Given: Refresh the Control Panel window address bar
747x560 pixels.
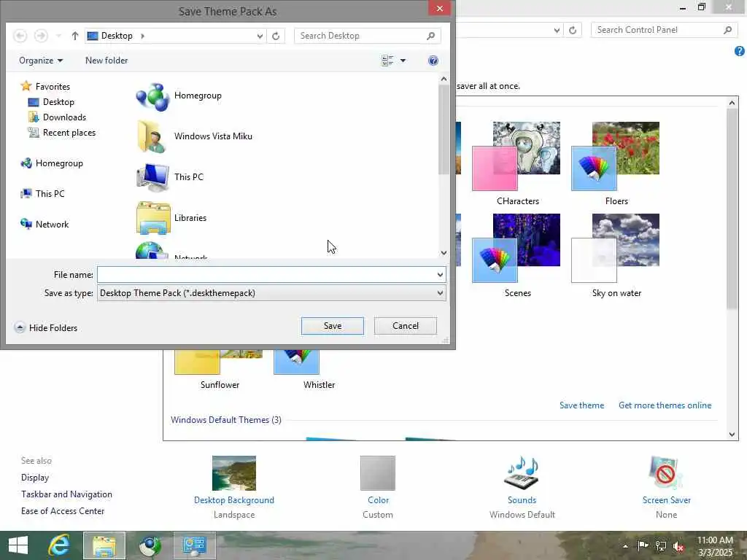Looking at the screenshot, I should (x=573, y=30).
